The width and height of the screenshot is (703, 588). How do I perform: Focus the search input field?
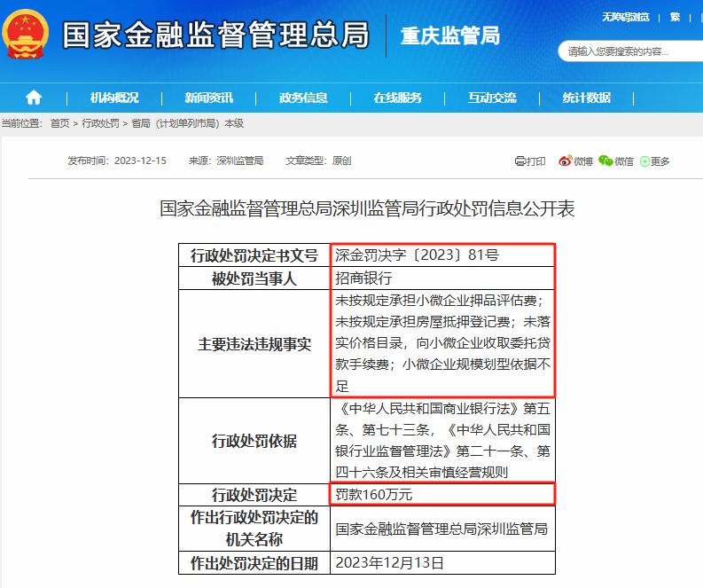(x=632, y=51)
